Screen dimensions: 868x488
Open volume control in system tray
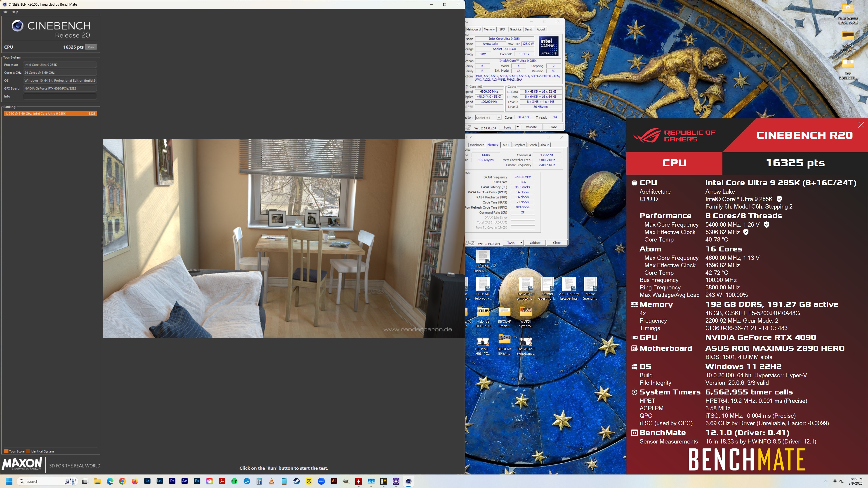pyautogui.click(x=841, y=481)
